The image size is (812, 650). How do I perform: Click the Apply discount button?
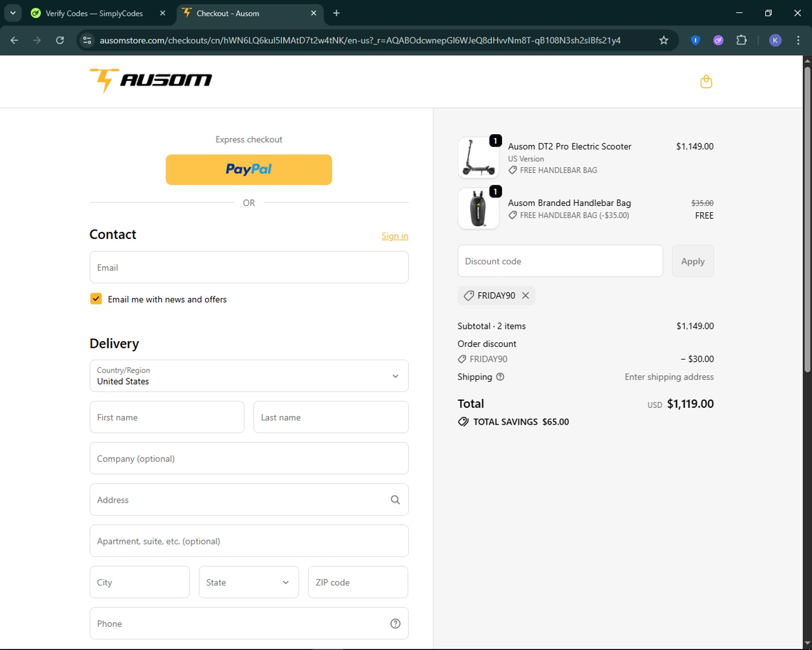(693, 261)
